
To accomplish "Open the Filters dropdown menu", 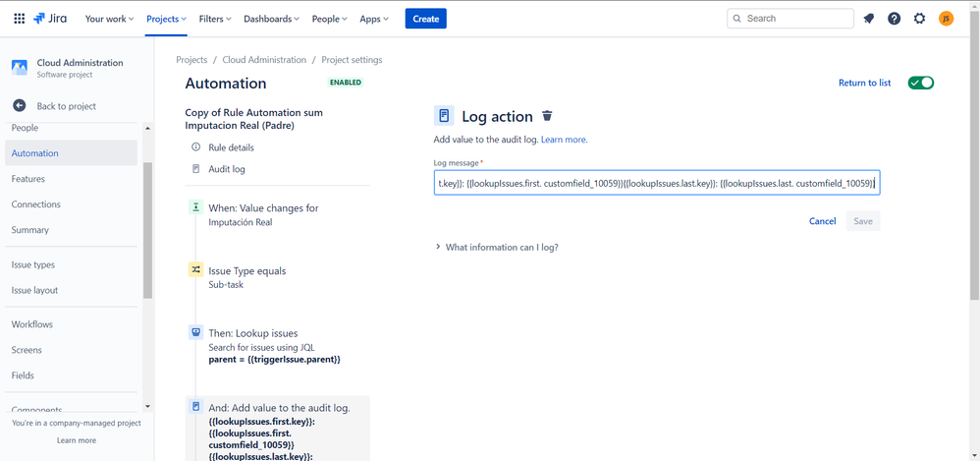I will (x=215, y=19).
